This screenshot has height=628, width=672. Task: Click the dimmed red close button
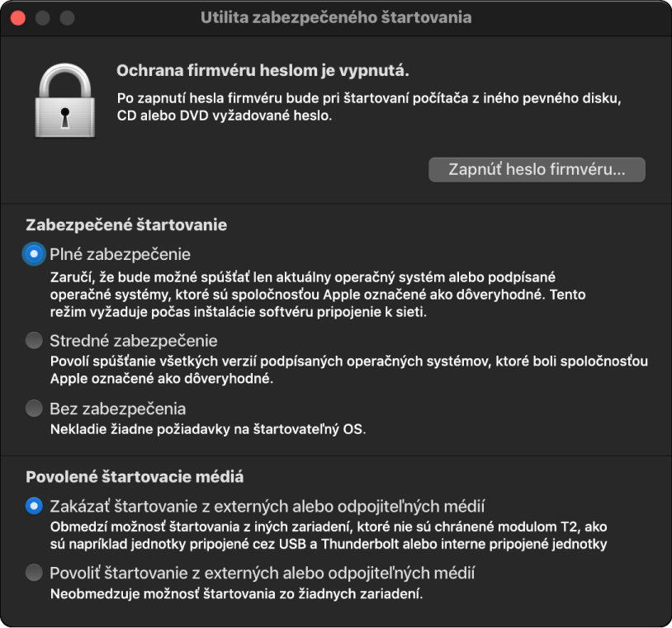17,17
